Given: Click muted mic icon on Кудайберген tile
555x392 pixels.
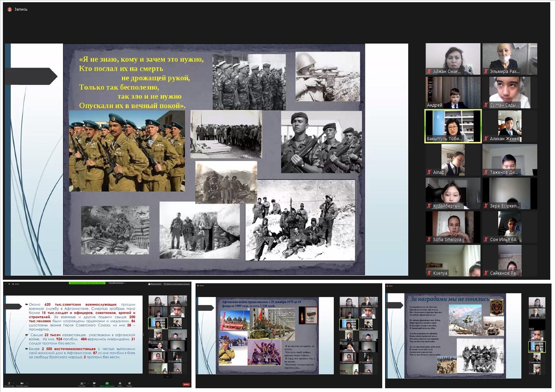Looking at the screenshot, I should (430, 206).
